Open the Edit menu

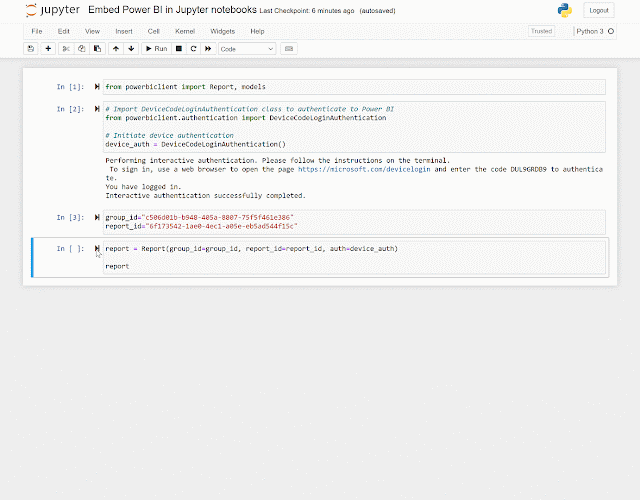tap(63, 31)
